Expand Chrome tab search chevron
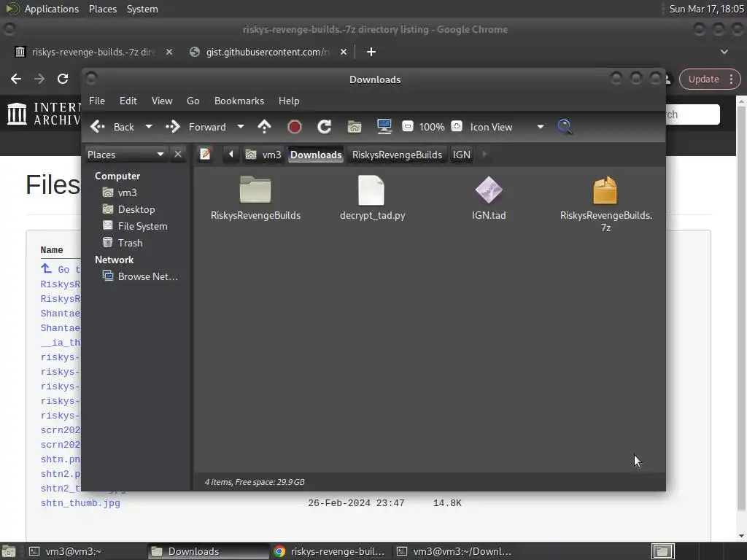 [x=724, y=52]
